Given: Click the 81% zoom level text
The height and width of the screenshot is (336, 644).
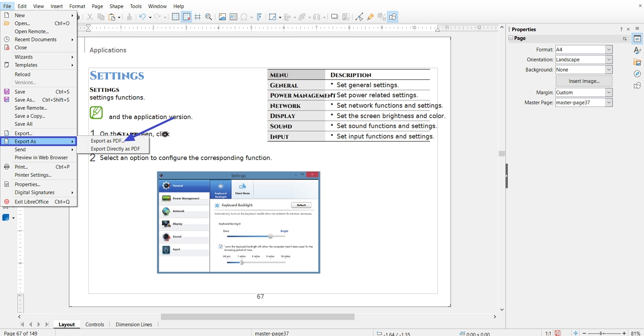Looking at the screenshot, I should 636,333.
